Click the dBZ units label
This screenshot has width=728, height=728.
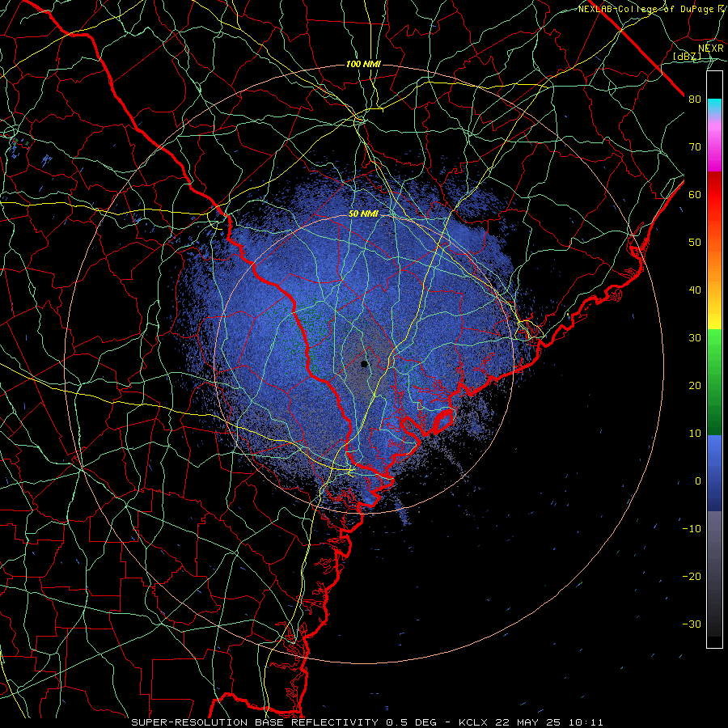coord(687,56)
